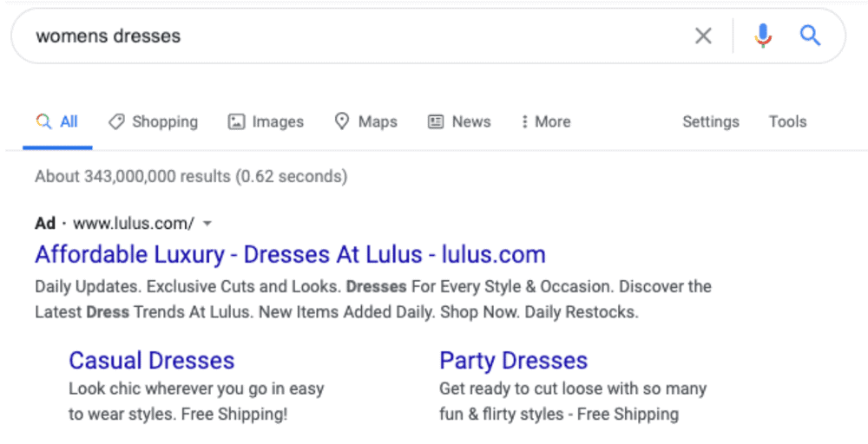This screenshot has width=868, height=444.
Task: Select the All results tab
Action: [x=57, y=121]
